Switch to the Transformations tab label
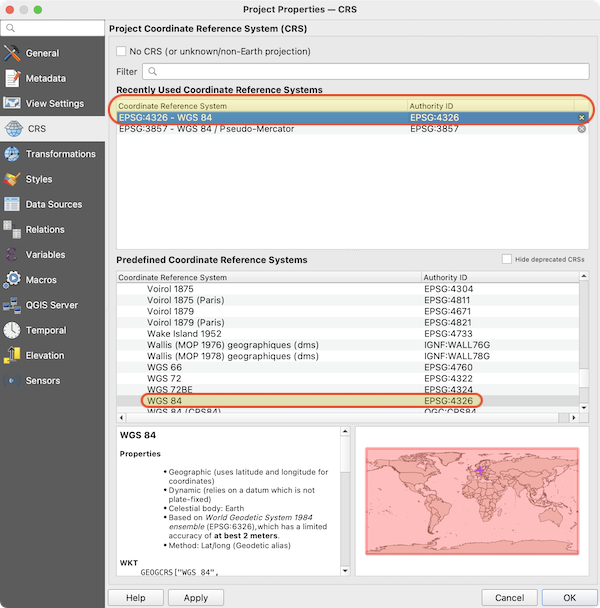The width and height of the screenshot is (600, 608). point(61,154)
